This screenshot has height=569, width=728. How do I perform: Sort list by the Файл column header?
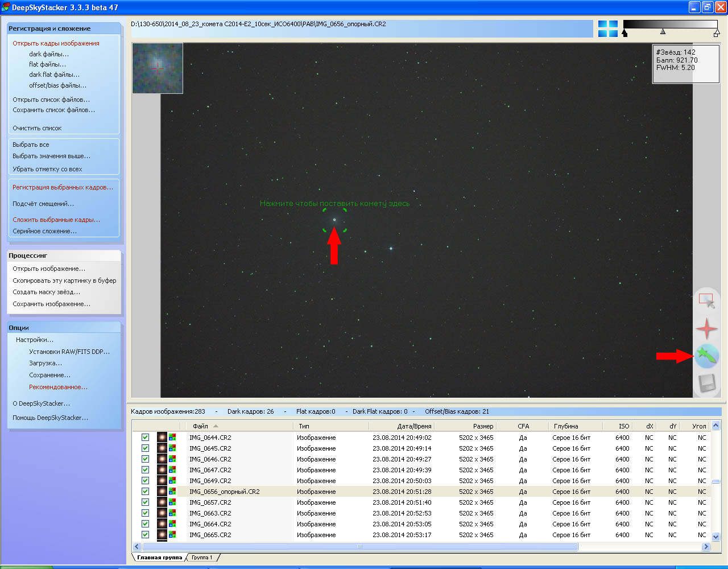click(200, 426)
